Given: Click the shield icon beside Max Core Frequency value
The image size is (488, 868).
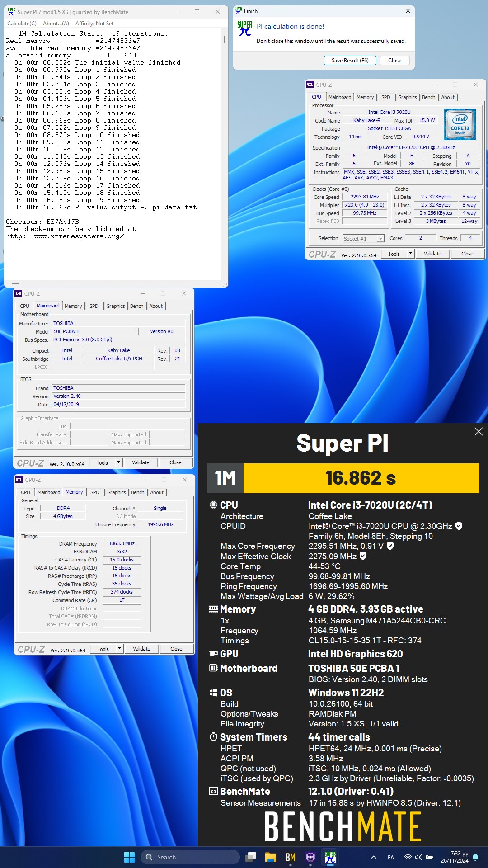Looking at the screenshot, I should [x=390, y=546].
